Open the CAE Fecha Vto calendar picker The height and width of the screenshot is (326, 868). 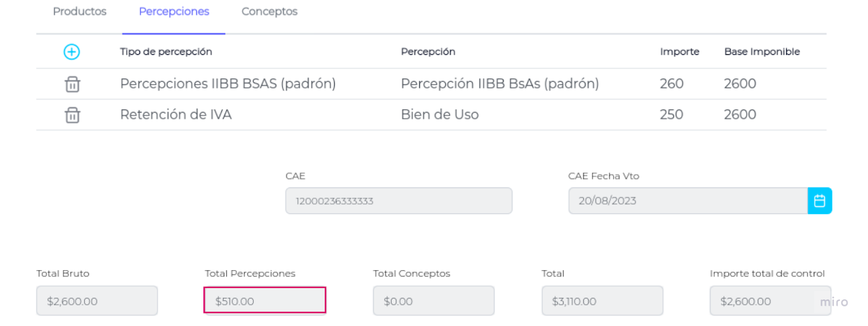pos(819,201)
